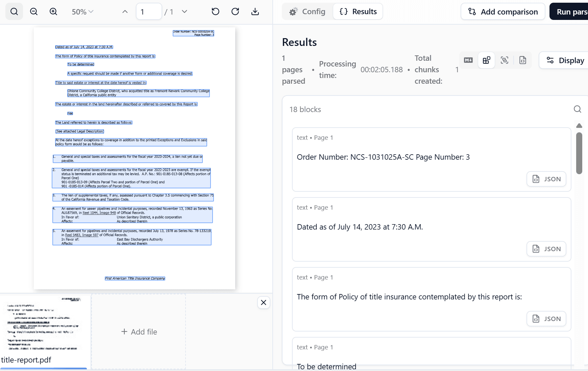Download the parsed document
Screen dimensions: 588x371
point(255,11)
